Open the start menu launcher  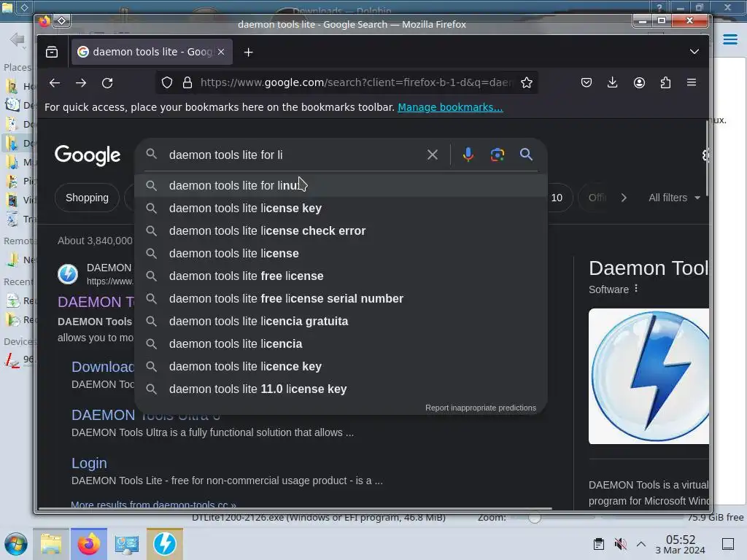click(x=16, y=544)
